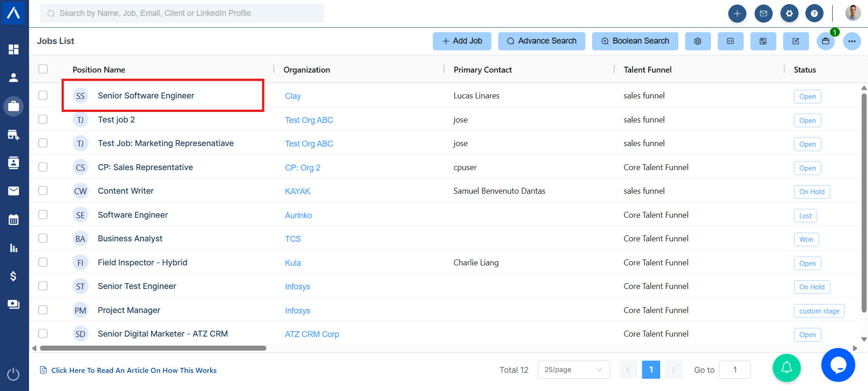Open the gear settings icon in the top bar
The height and width of the screenshot is (391, 868).
tap(789, 14)
